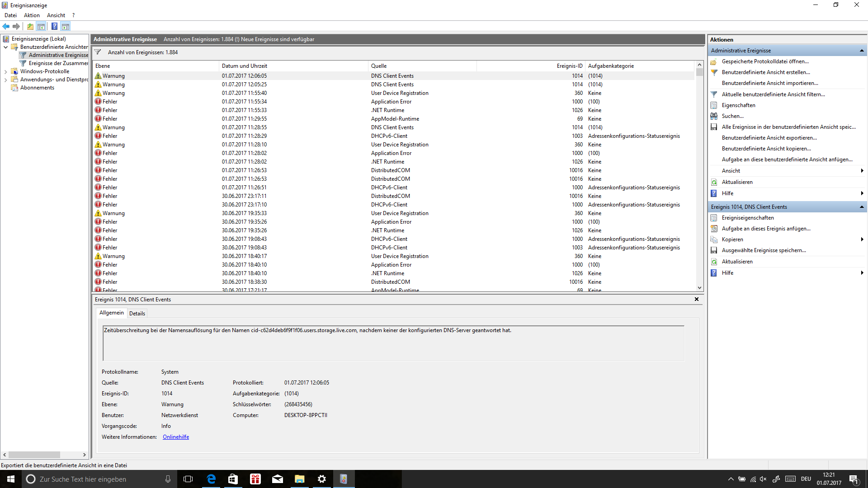Sort events by Datum und Uhrzeit column header
The image size is (868, 488).
pyautogui.click(x=244, y=66)
